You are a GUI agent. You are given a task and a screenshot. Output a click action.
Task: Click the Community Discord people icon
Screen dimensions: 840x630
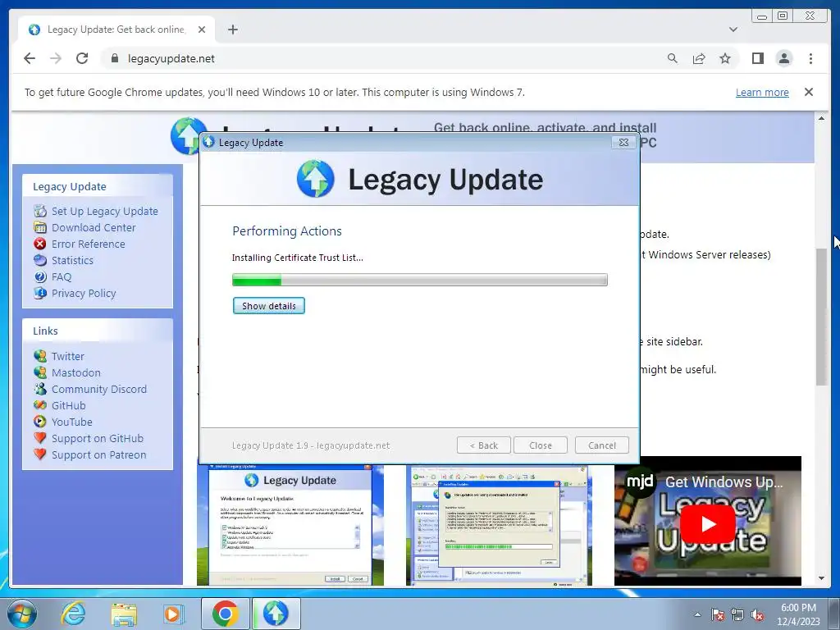pos(40,389)
